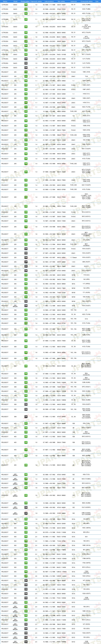Click diesel ON icon in XUD7T row
The height and width of the screenshot is (644, 101).
[x=26, y=267]
